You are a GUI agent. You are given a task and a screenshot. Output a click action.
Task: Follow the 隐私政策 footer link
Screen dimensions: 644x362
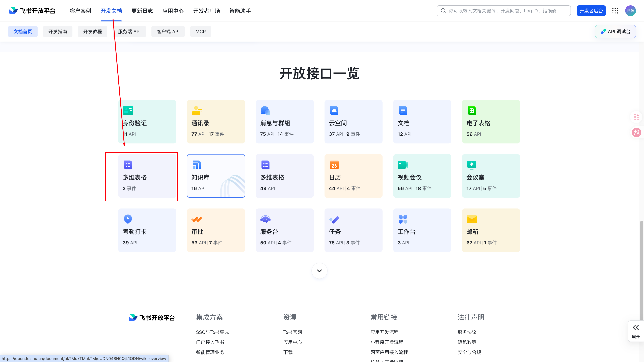point(467,342)
